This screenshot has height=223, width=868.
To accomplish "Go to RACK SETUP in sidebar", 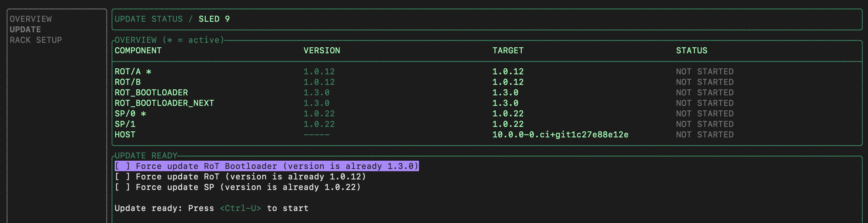I will coord(36,40).
